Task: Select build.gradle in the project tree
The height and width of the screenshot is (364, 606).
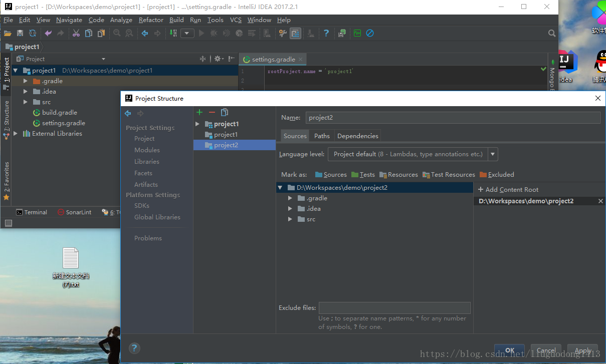Action: (59, 113)
